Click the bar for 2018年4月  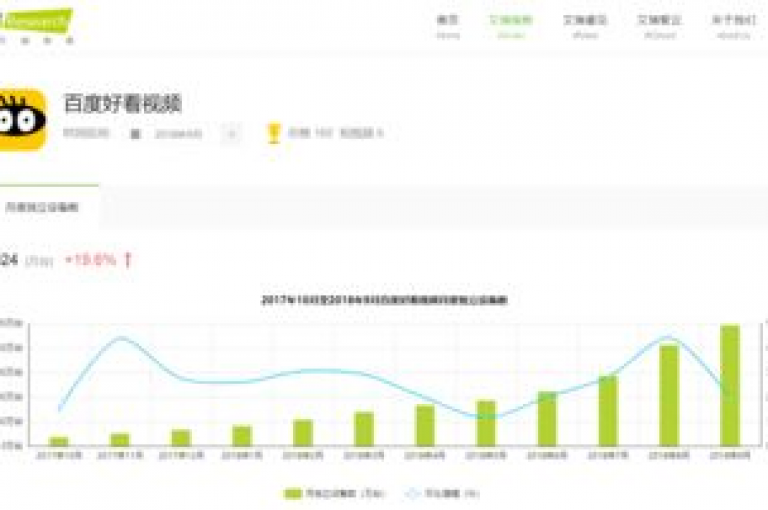[x=425, y=425]
